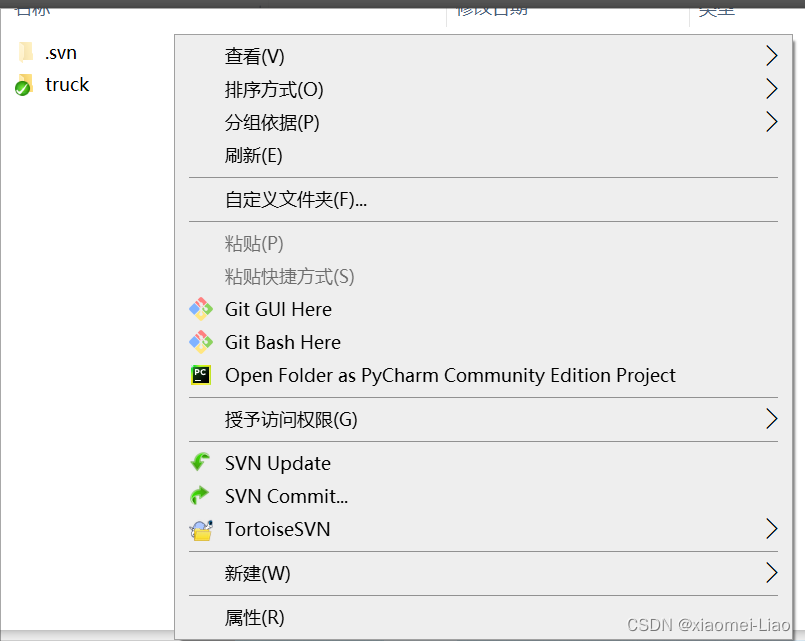The height and width of the screenshot is (641, 805).
Task: Click the Git Bash Here icon
Action: 201,342
